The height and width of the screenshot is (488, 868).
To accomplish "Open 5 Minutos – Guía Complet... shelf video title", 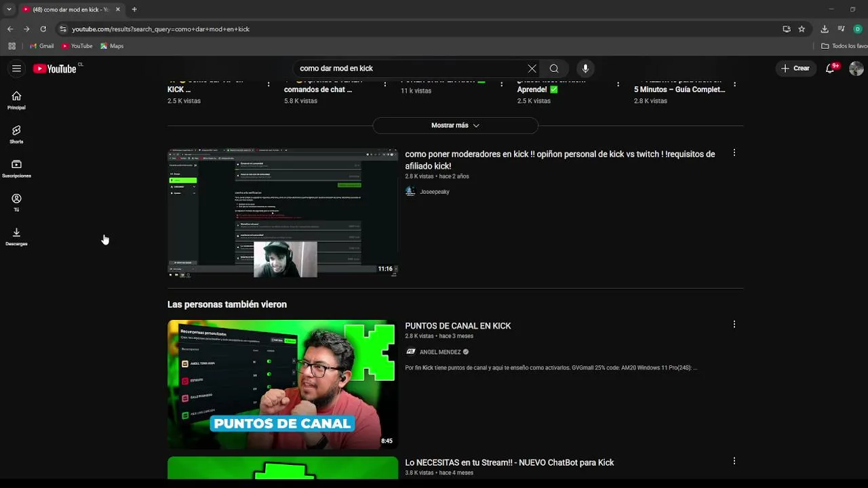I will [679, 89].
